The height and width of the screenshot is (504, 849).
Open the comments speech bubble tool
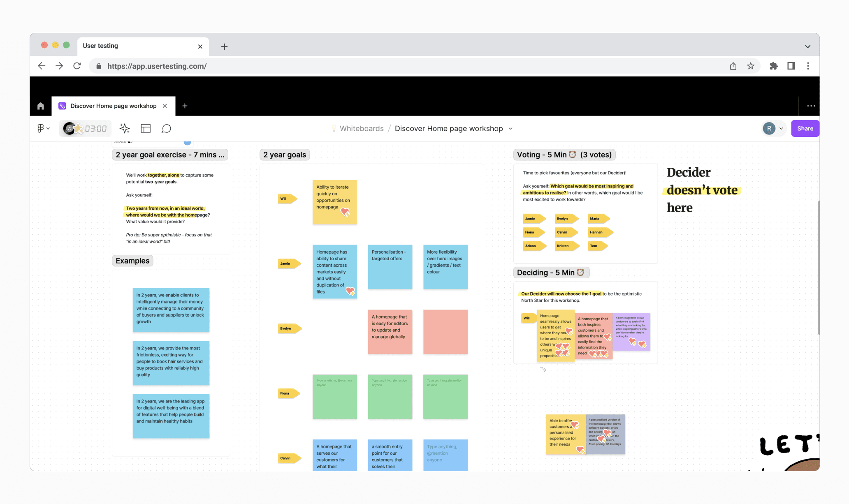[x=166, y=129]
